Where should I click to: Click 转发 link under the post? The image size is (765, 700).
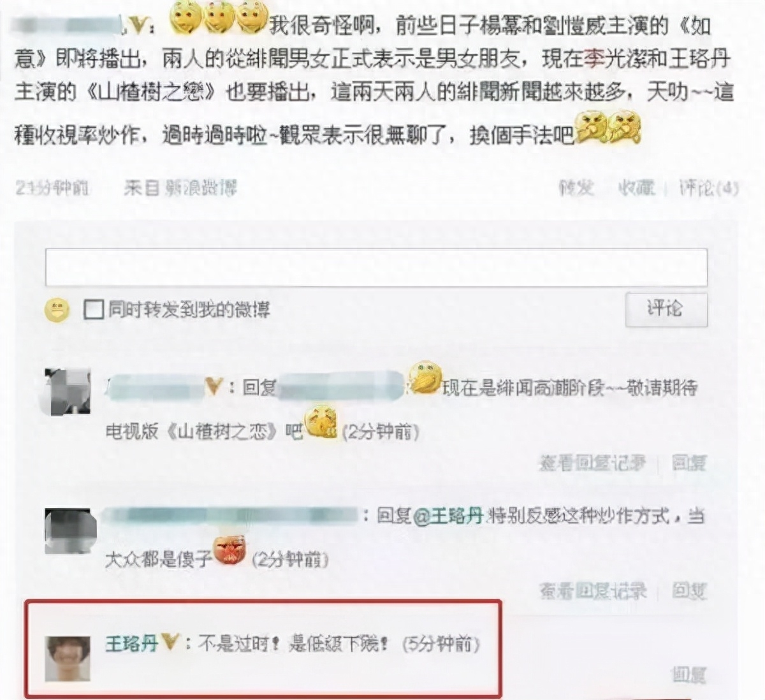pyautogui.click(x=577, y=187)
